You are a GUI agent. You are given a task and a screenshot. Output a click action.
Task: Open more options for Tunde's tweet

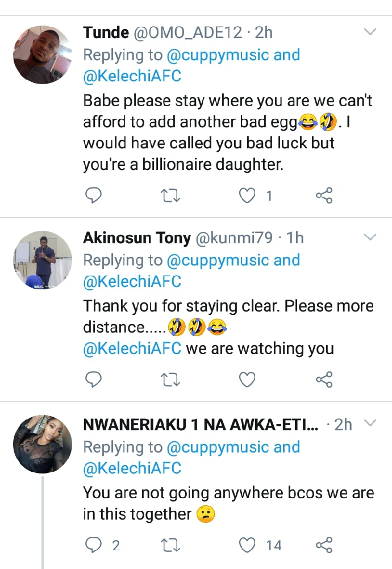tap(370, 32)
